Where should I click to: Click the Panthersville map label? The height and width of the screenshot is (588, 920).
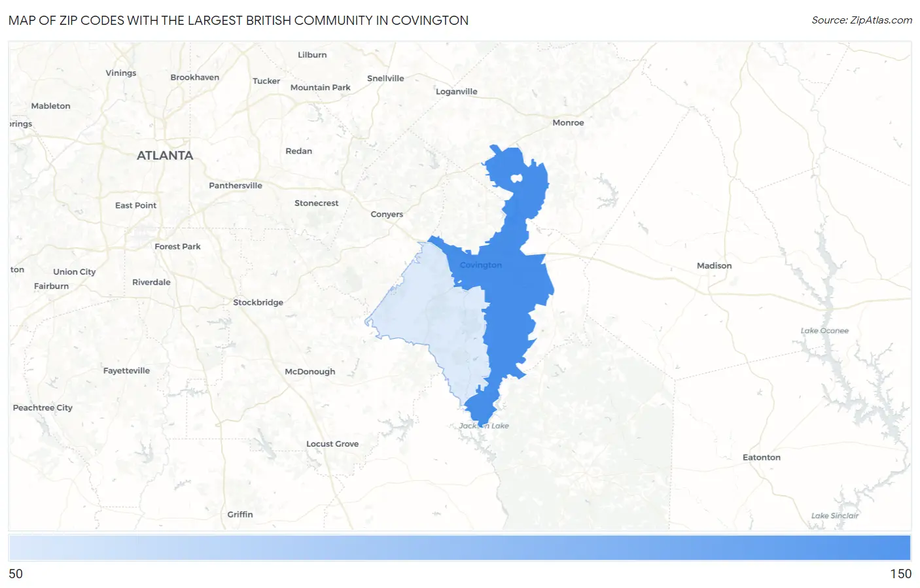[x=236, y=186]
